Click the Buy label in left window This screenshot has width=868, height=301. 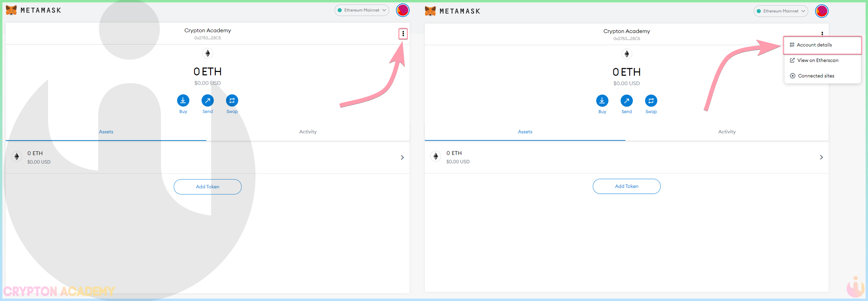[183, 112]
